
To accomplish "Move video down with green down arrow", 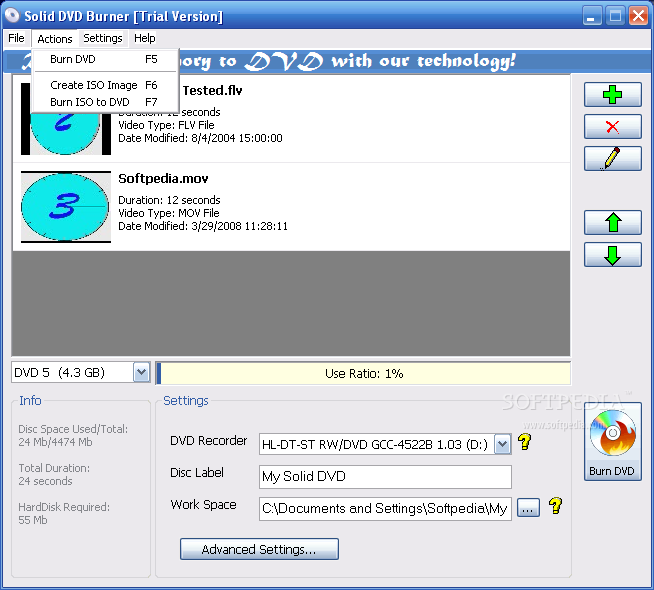I will [612, 255].
